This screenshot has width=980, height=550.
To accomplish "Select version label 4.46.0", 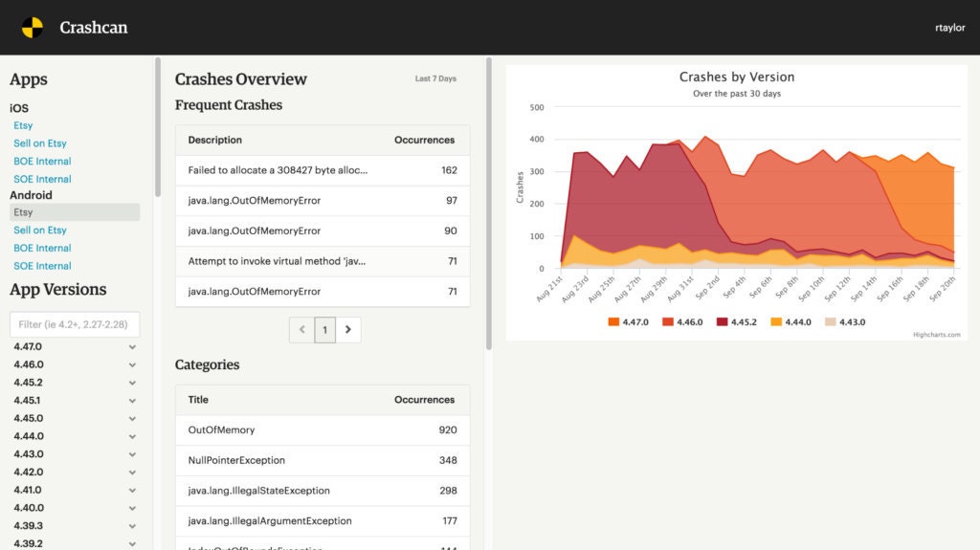I will pyautogui.click(x=28, y=364).
